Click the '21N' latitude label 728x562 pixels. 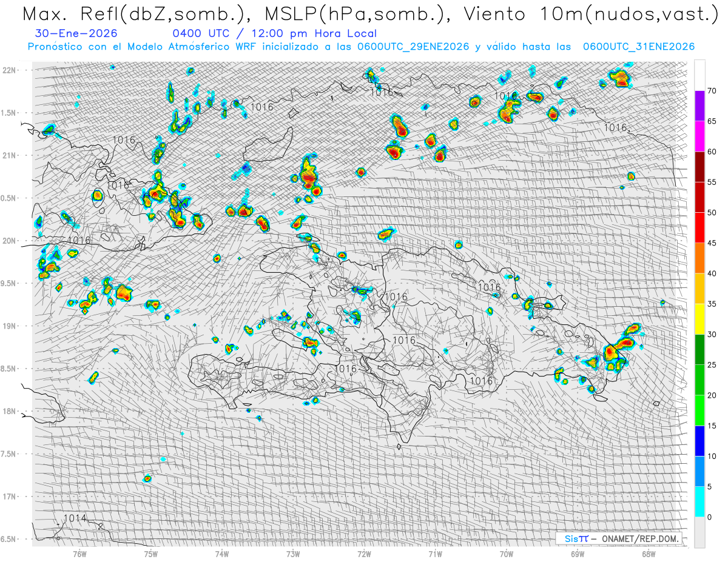pos(9,155)
